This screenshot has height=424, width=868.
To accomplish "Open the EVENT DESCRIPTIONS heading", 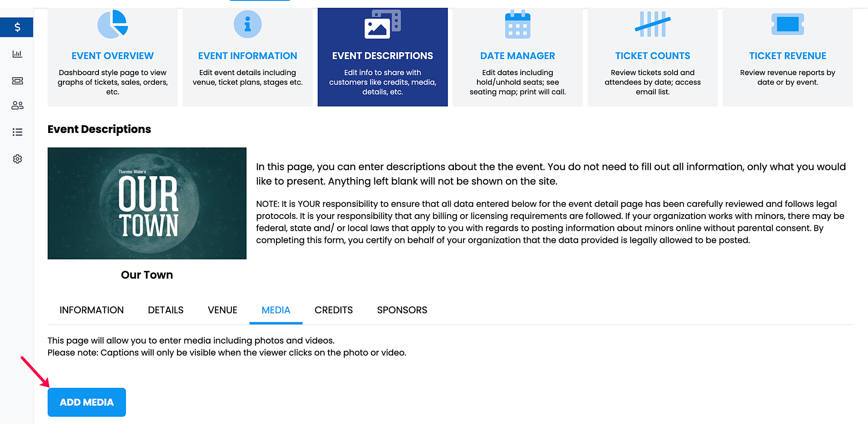I will tap(383, 56).
